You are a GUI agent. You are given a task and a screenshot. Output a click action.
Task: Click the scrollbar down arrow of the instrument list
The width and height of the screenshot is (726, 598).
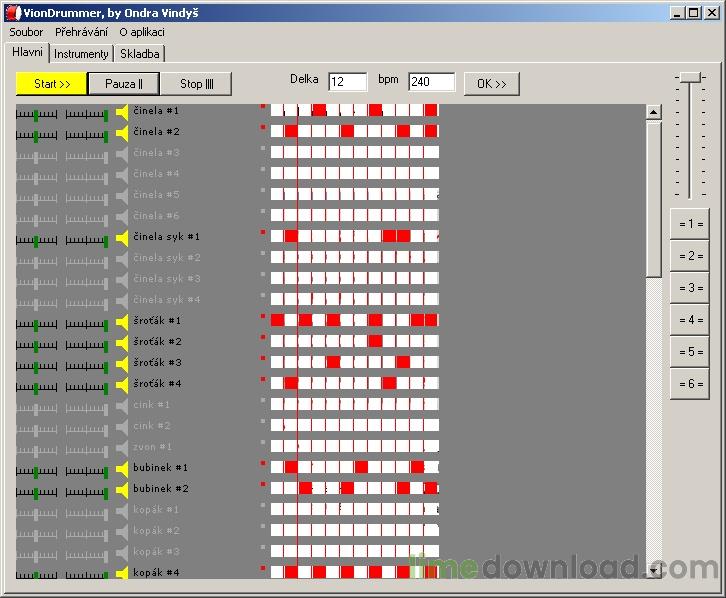coord(653,571)
